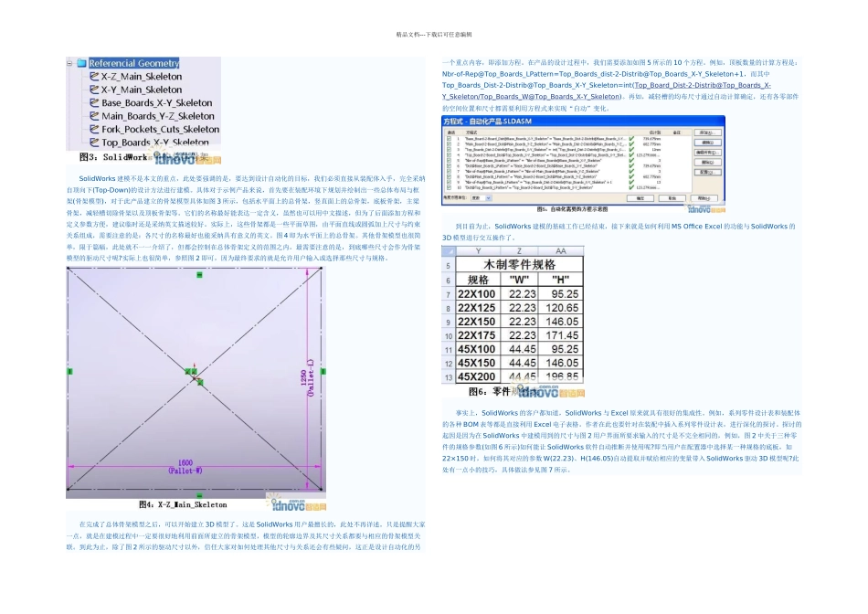Click the 编辑所有 (Edit All) button
Viewport: 868px width, 614px height.
point(708,153)
